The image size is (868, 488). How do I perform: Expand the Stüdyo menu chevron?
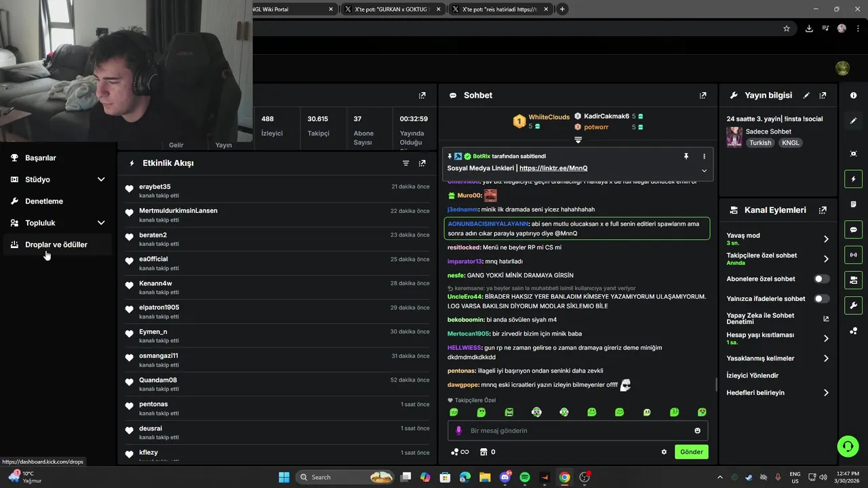(x=101, y=180)
